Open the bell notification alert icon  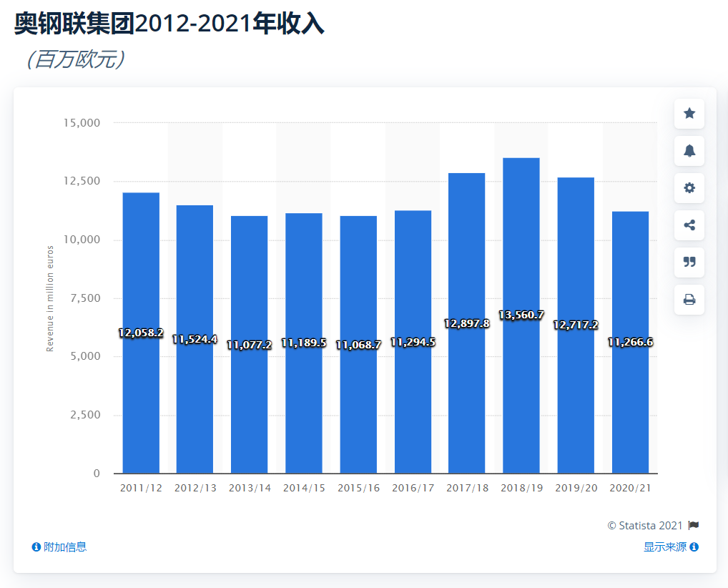689,150
